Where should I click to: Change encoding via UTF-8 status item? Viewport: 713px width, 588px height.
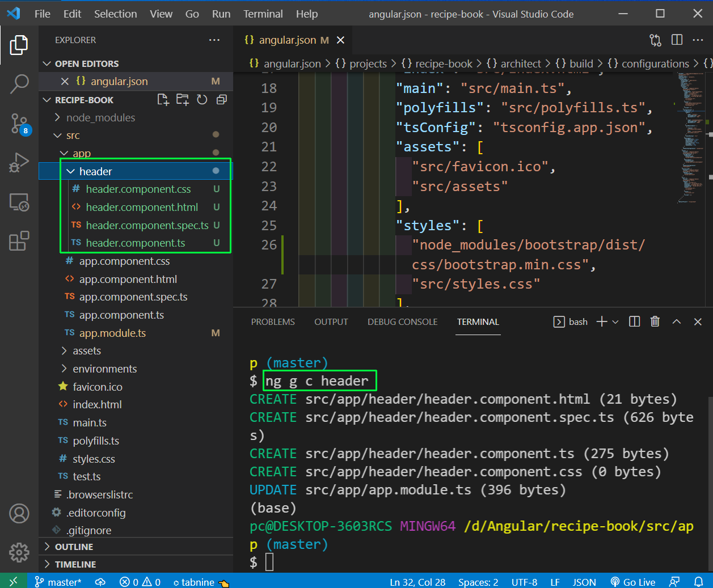524,582
